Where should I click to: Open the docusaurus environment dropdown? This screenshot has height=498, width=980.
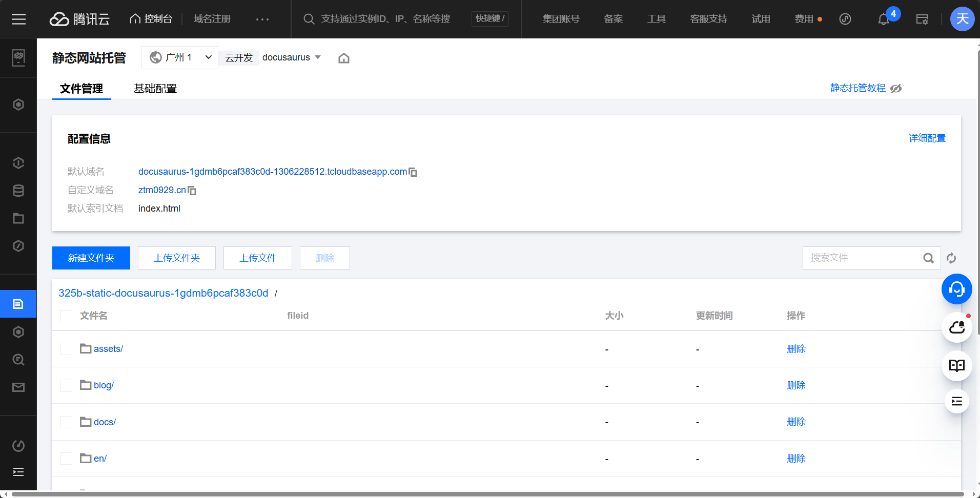pyautogui.click(x=291, y=57)
